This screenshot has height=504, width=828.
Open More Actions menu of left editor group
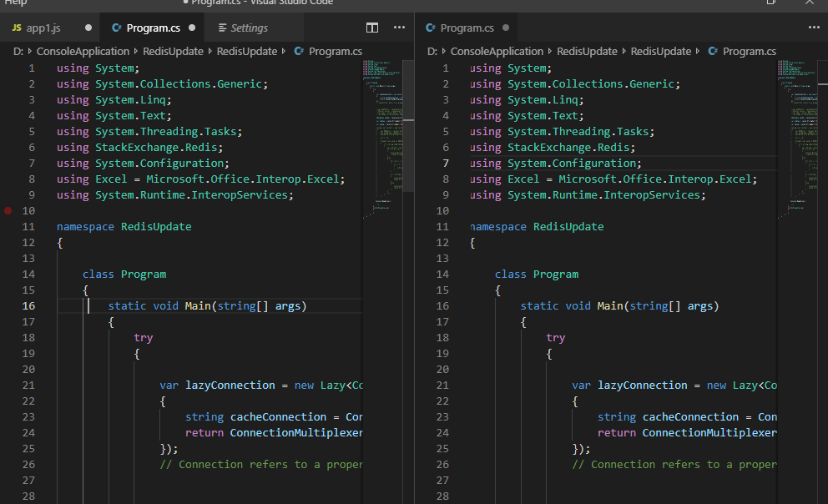399,28
